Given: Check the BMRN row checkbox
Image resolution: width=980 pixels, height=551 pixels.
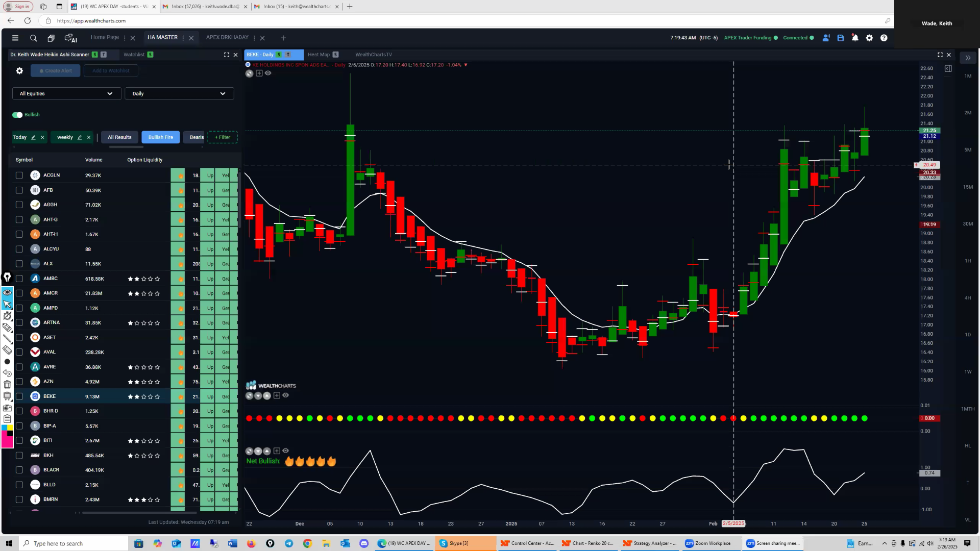Looking at the screenshot, I should pos(19,499).
